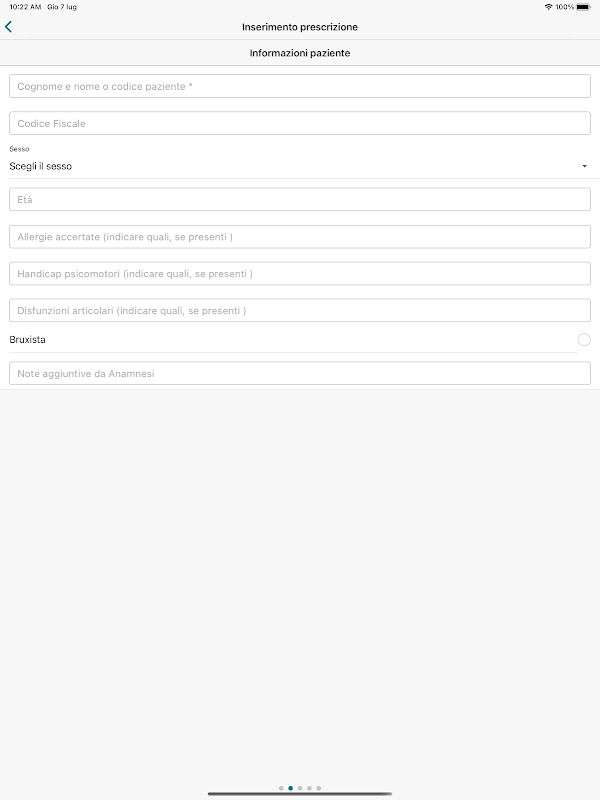
Task: Jump to the last page indicator dot
Action: pos(319,788)
